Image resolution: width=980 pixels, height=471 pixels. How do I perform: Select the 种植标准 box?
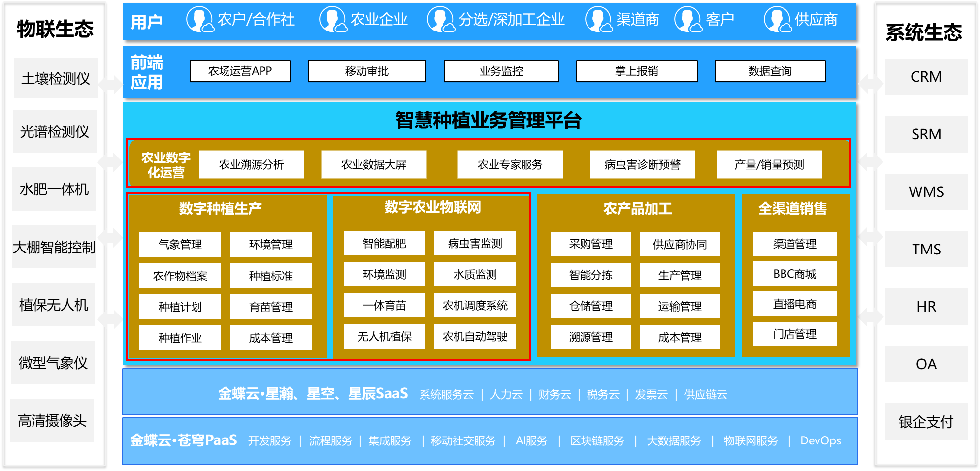click(x=271, y=276)
